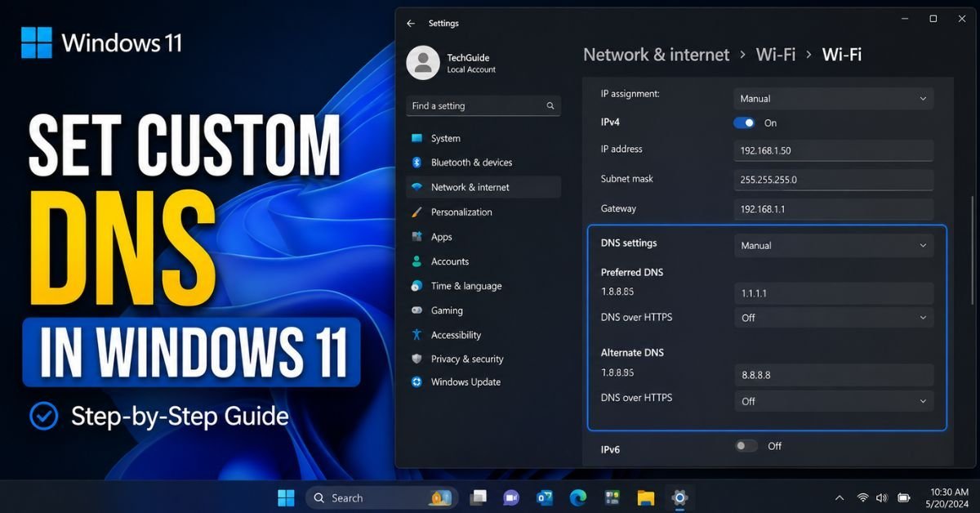
Task: Click the Personalization paintbrush icon
Action: tap(417, 212)
